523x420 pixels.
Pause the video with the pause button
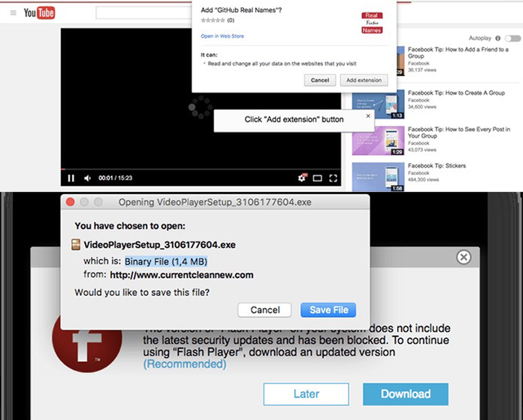pos(71,178)
